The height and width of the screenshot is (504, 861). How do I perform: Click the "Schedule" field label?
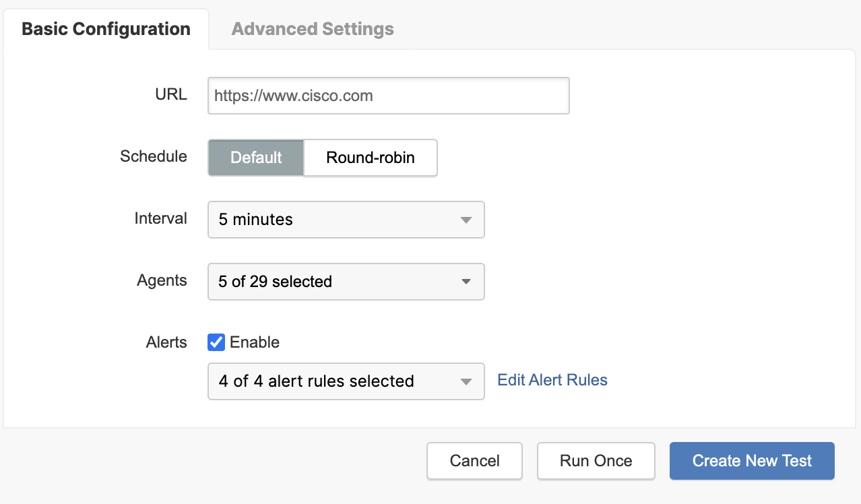coord(154,156)
